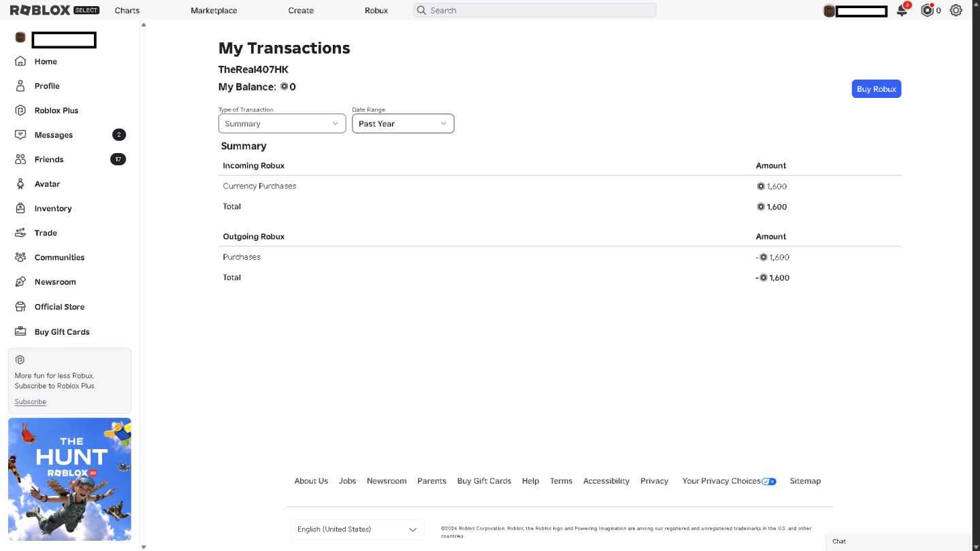
Task: Click the Currency Purchases row label
Action: 259,186
